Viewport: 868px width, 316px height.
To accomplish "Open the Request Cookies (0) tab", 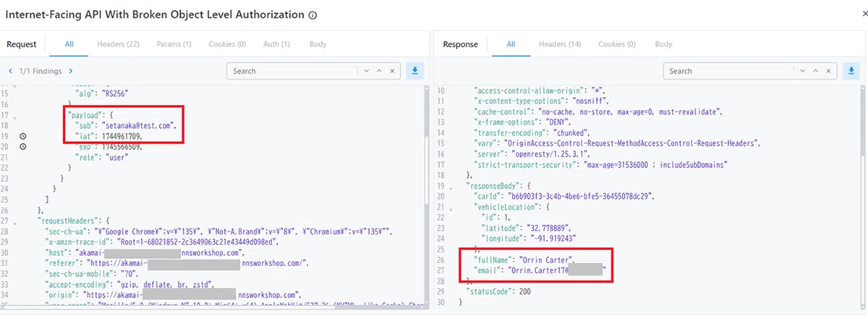I will pos(227,44).
